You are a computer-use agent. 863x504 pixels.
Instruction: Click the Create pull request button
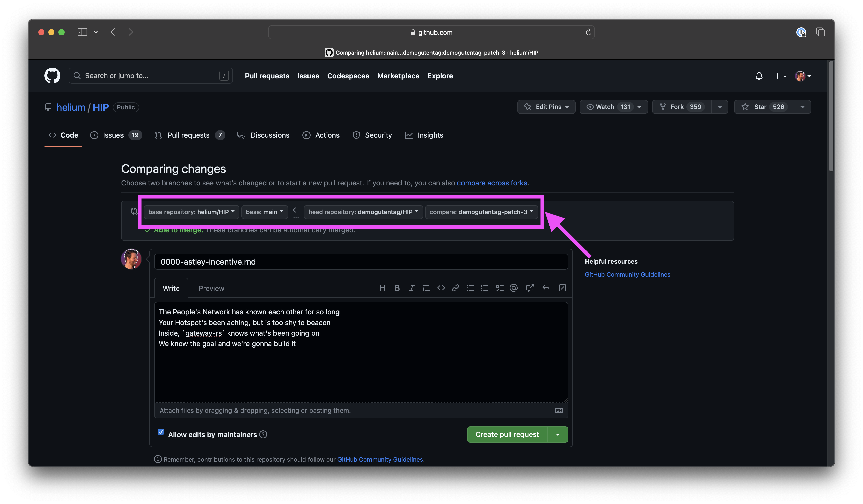pos(507,434)
